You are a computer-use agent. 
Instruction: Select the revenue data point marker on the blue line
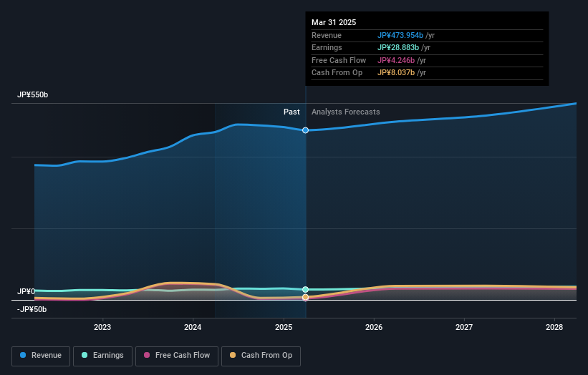(305, 130)
